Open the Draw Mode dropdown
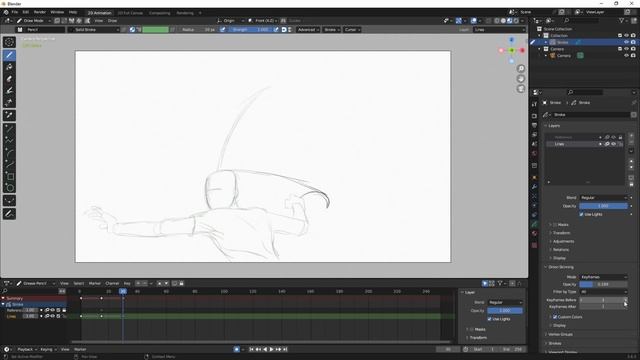This screenshot has width=640, height=360. [x=33, y=20]
